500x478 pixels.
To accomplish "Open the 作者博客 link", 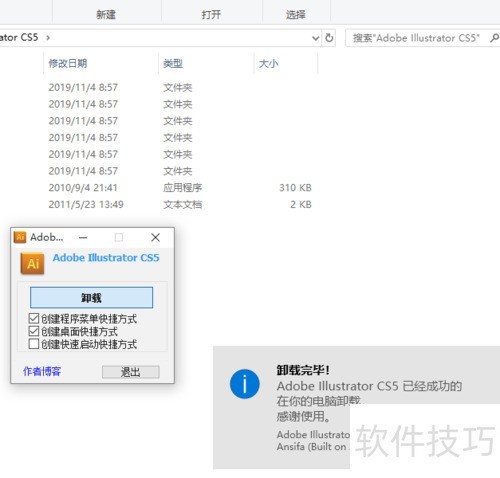I will [x=42, y=371].
